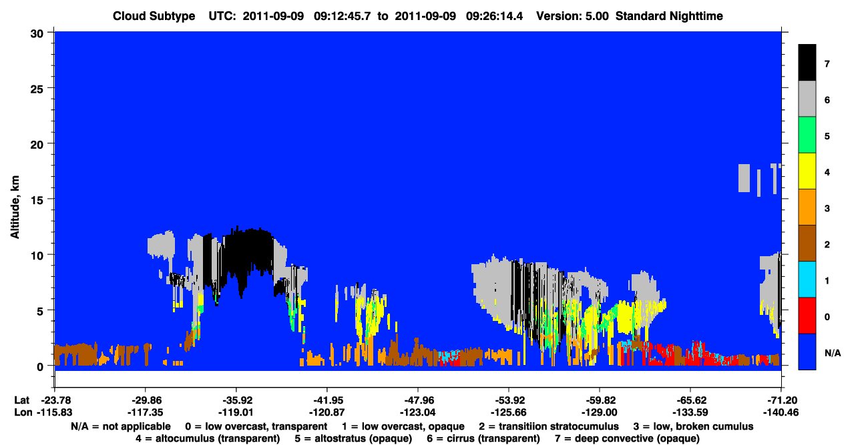Image resolution: width=868 pixels, height=445 pixels.
Task: Click longitude value -140.46
Action: 781,412
